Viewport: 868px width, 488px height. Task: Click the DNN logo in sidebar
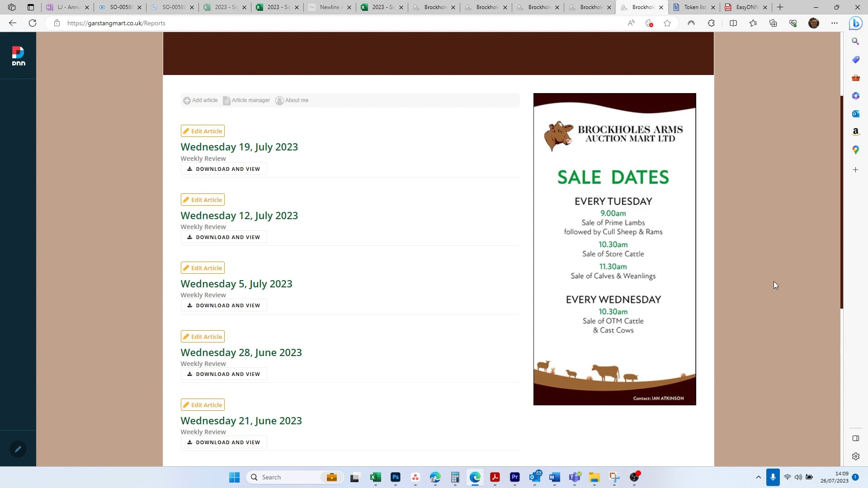tap(18, 56)
